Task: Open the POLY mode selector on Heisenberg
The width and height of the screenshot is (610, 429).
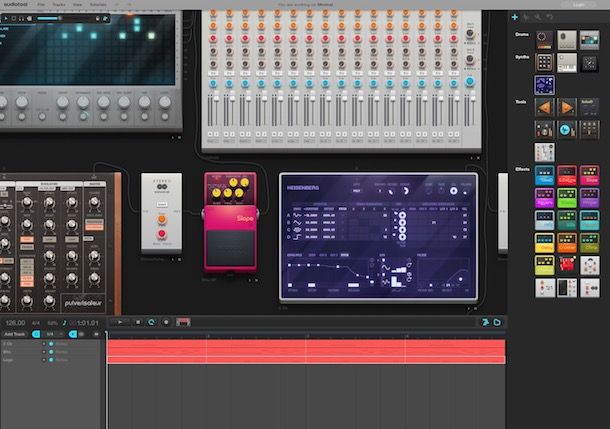Action: pyautogui.click(x=357, y=191)
